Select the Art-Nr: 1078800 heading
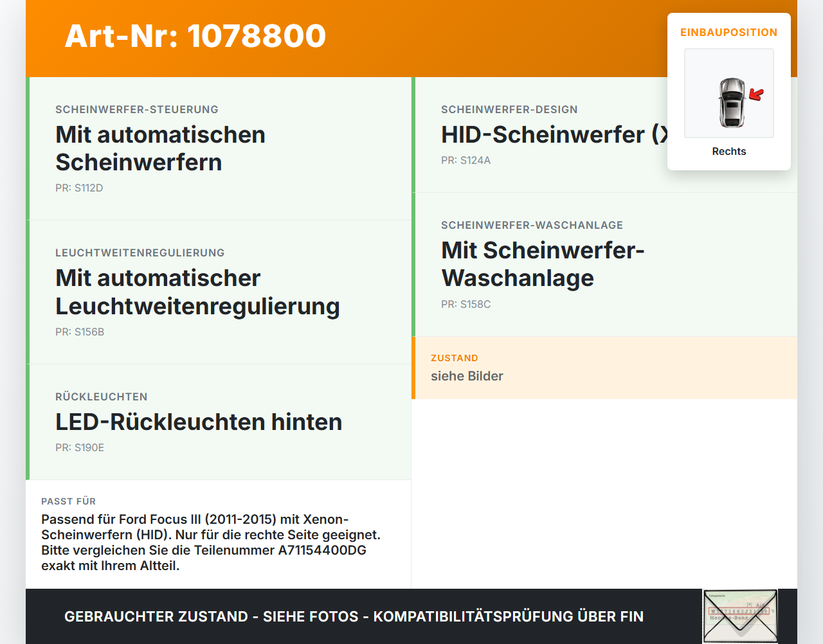This screenshot has width=823, height=644. pyautogui.click(x=195, y=36)
